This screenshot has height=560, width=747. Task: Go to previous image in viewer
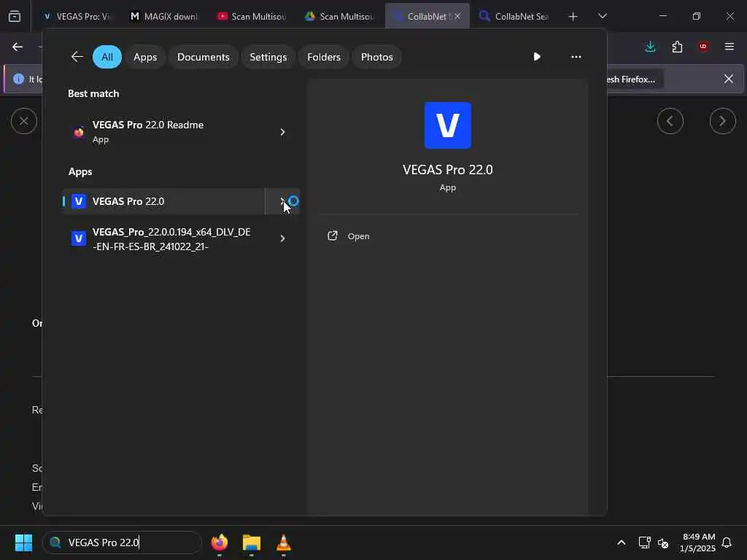click(670, 121)
